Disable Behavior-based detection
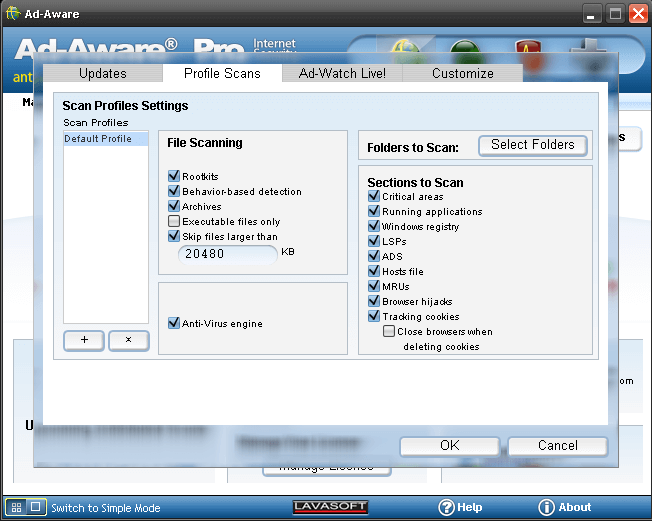This screenshot has height=521, width=652. tap(174, 191)
